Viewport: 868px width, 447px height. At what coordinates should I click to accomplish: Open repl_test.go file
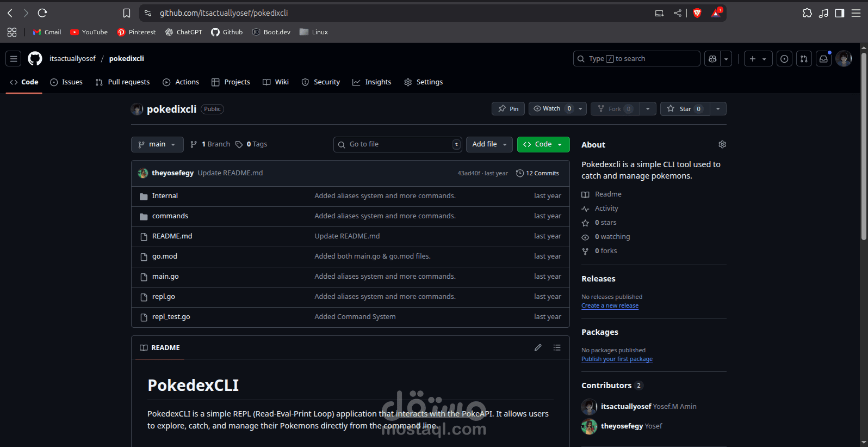pyautogui.click(x=171, y=317)
